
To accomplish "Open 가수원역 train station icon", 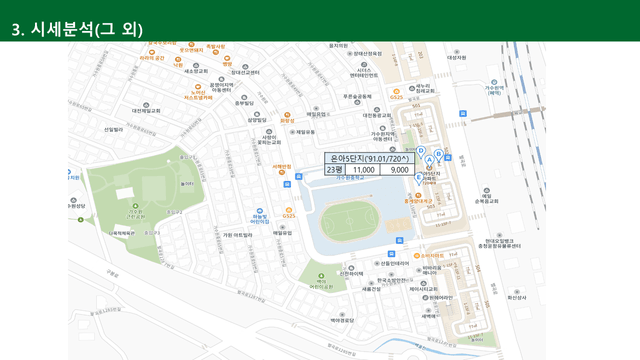I will pos(494,82).
